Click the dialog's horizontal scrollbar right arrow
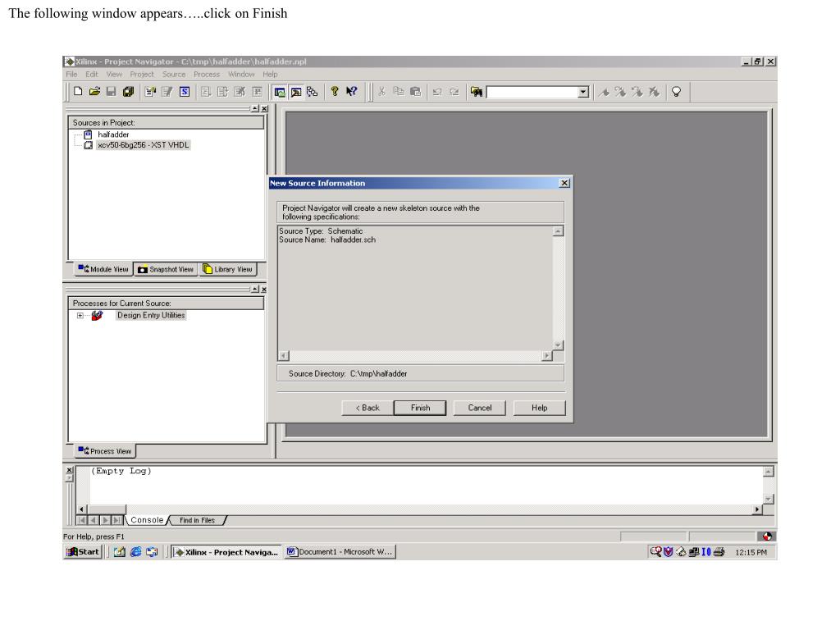Image resolution: width=840 pixels, height=630 pixels. [x=546, y=356]
